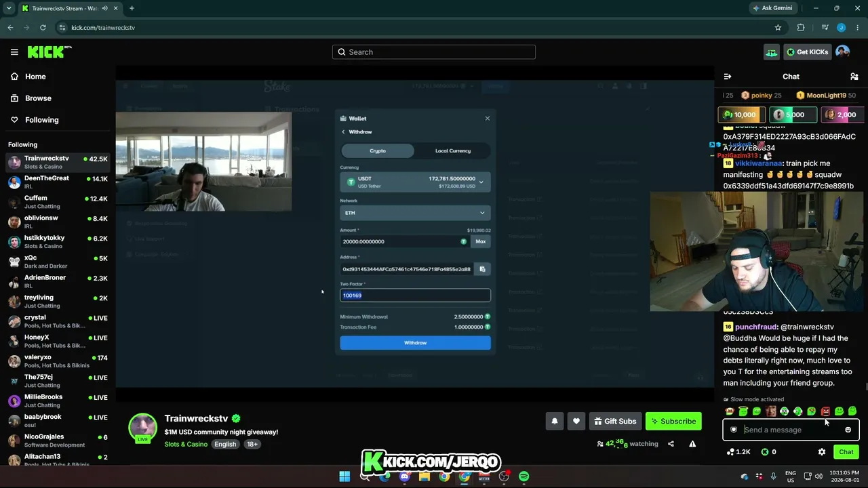Image resolution: width=868 pixels, height=488 pixels.
Task: Report the stream via warning icon
Action: point(692,444)
